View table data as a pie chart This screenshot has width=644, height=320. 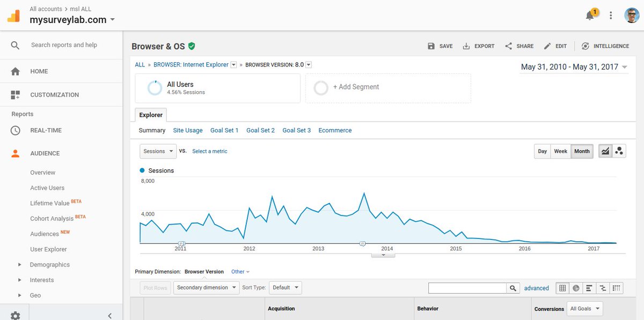pos(576,288)
